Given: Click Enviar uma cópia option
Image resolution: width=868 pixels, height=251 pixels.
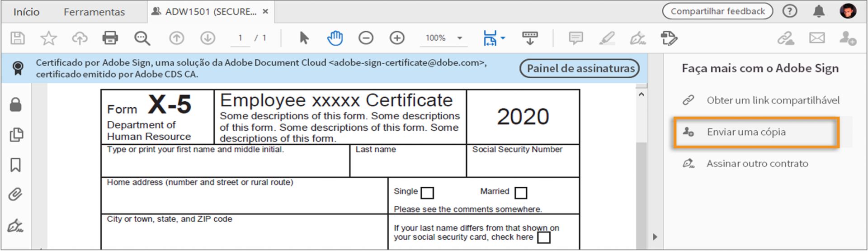Looking at the screenshot, I should [x=746, y=132].
